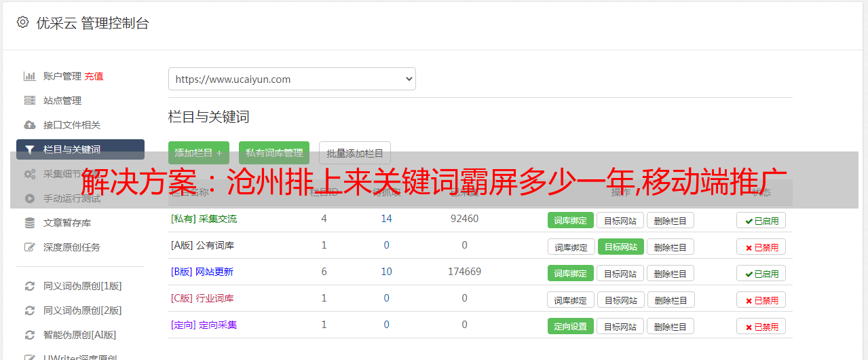Click the refresh icon for 同义词伪原创[1版]
This screenshot has height=360, width=868.
pos(29,286)
